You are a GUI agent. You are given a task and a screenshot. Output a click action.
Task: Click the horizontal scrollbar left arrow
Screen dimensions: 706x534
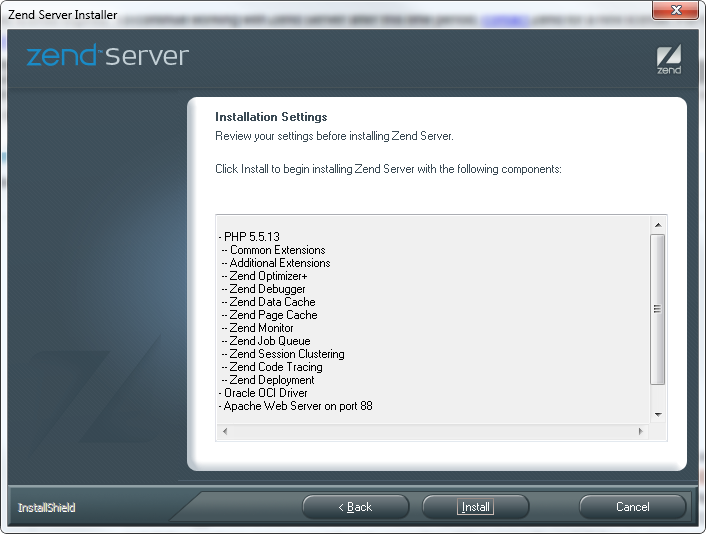click(x=225, y=431)
